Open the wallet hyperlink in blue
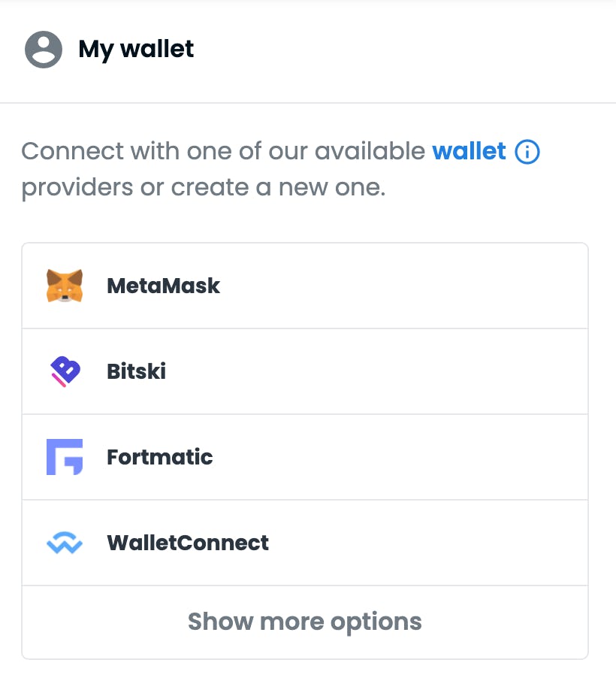 (x=469, y=151)
